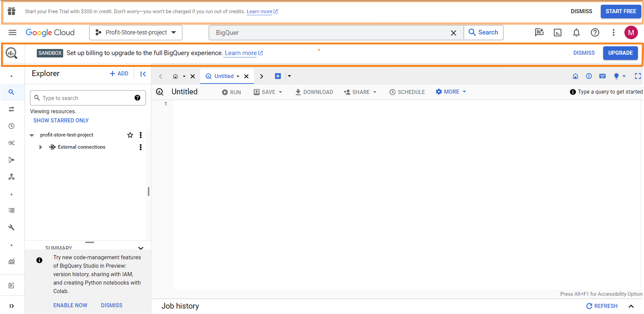
Task: Run the query
Action: pyautogui.click(x=231, y=92)
